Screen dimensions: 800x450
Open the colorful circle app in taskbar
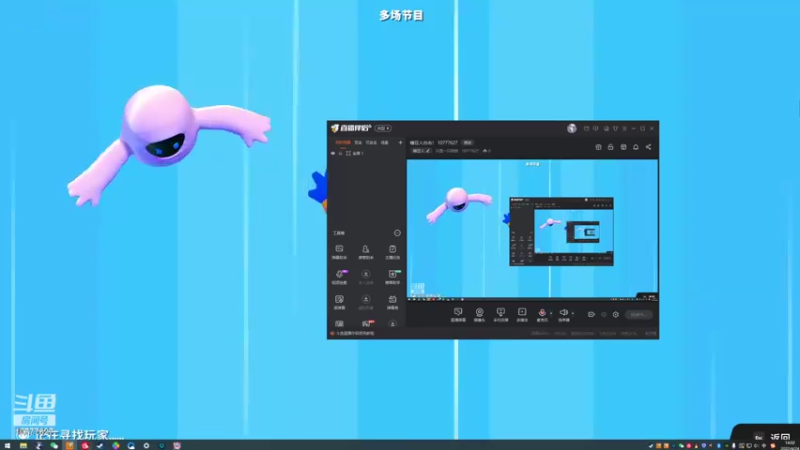tap(116, 445)
